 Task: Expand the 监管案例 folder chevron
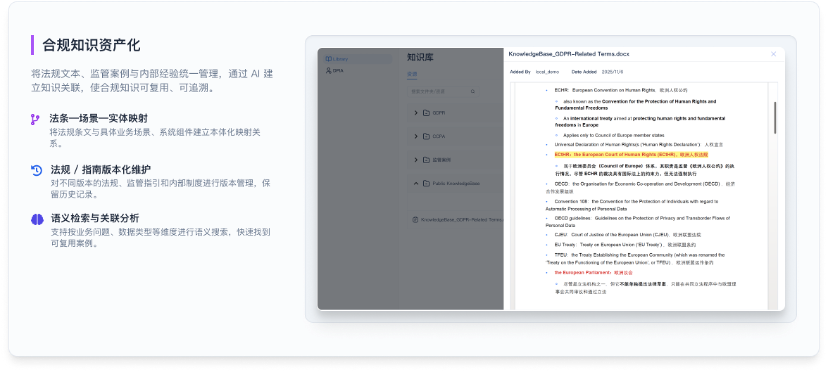[x=416, y=160]
